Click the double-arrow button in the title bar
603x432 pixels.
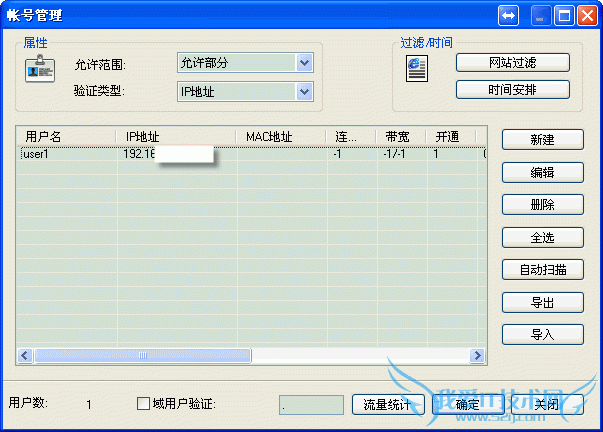[x=508, y=16]
